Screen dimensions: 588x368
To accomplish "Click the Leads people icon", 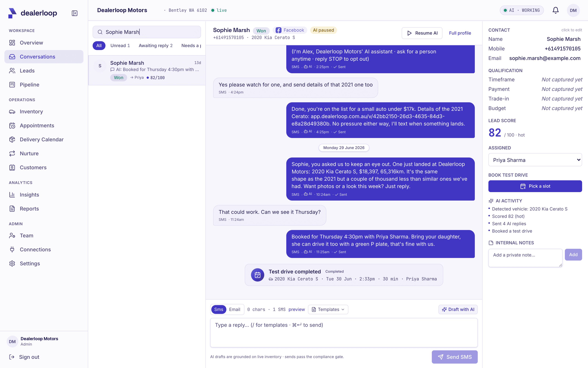I will (12, 71).
